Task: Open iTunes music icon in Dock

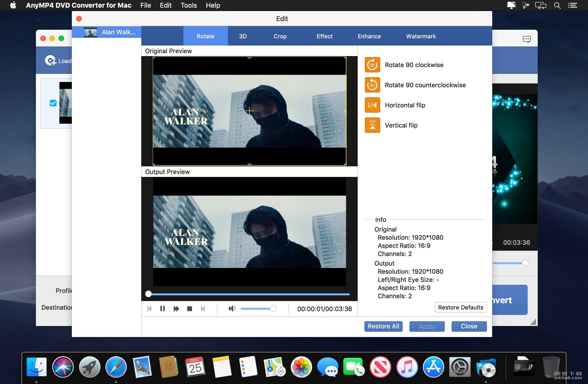Action: pos(407,367)
